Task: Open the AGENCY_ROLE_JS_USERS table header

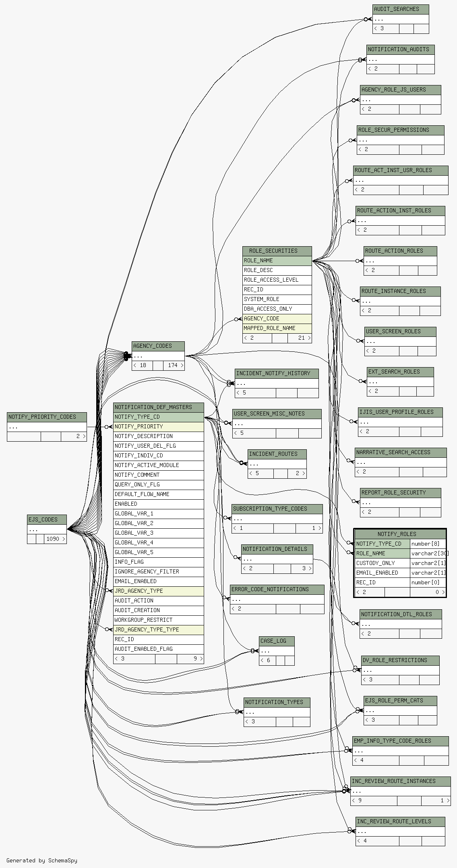Action: [x=401, y=90]
